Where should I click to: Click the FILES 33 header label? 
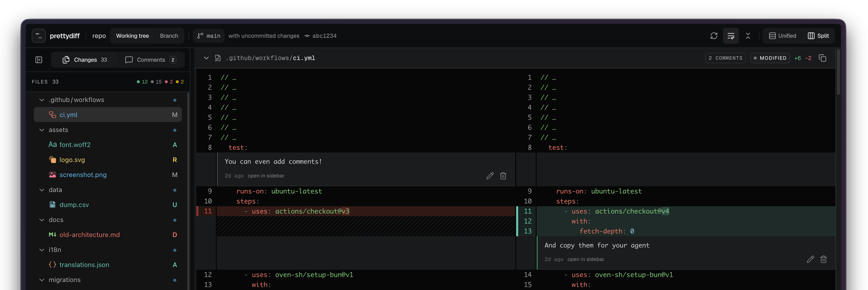tap(45, 81)
